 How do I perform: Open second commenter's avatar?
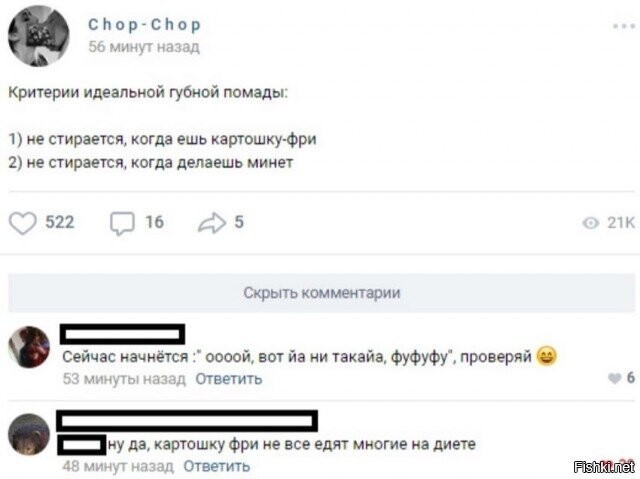coord(29,434)
